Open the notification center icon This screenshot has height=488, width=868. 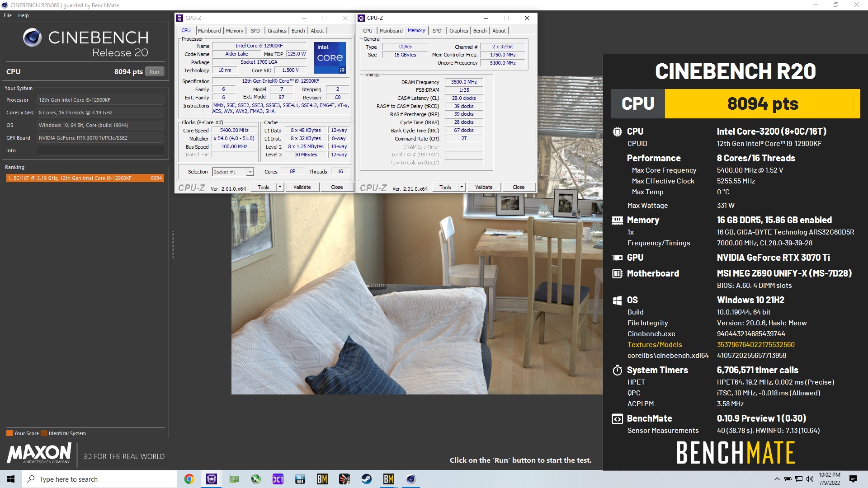tap(853, 479)
